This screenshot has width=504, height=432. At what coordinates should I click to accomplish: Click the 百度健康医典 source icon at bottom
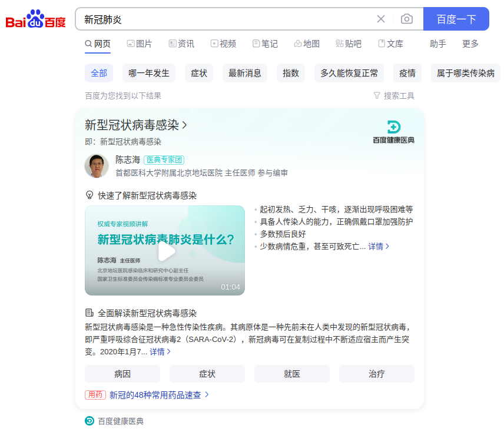(x=89, y=421)
